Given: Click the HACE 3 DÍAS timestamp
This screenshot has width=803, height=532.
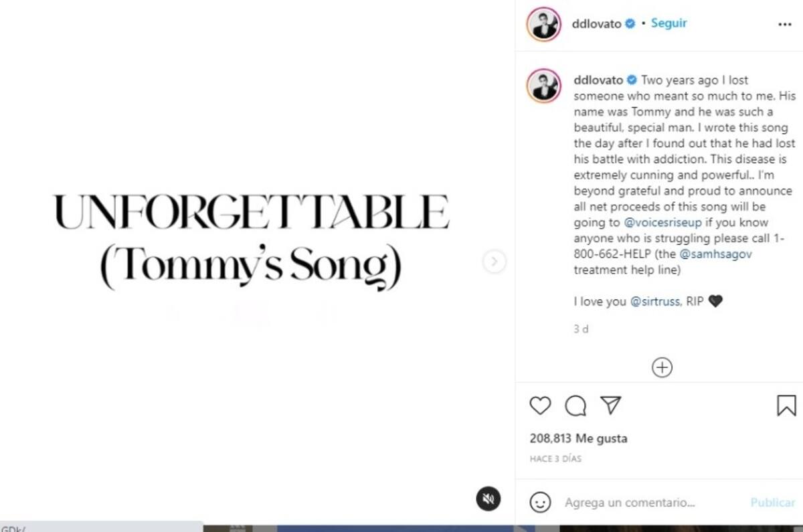Looking at the screenshot, I should (x=555, y=459).
